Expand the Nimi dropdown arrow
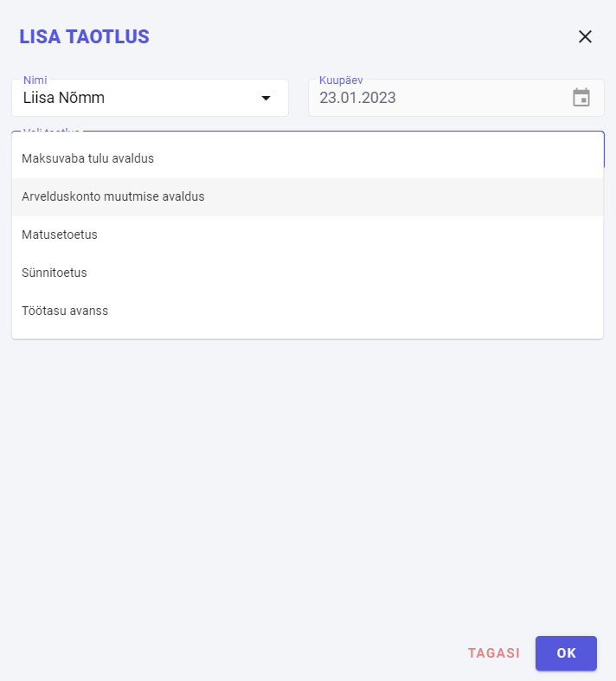The image size is (616, 681). [x=266, y=98]
